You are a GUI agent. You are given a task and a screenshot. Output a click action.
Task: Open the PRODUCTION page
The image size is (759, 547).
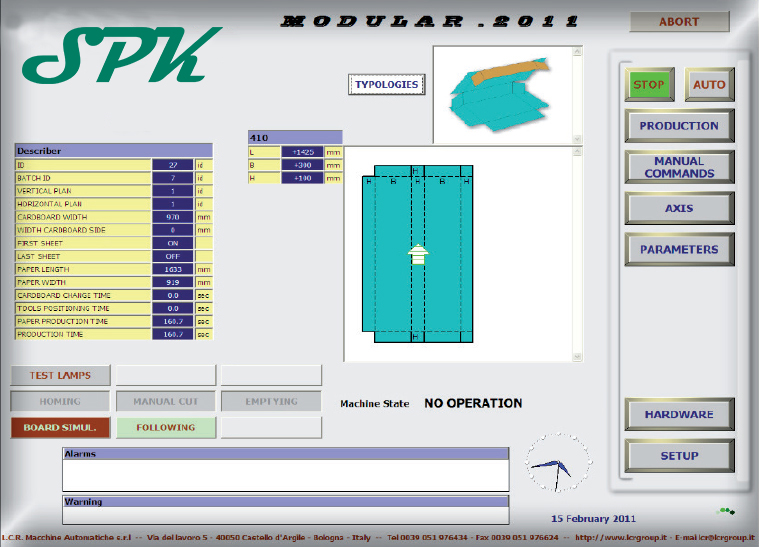click(x=679, y=126)
